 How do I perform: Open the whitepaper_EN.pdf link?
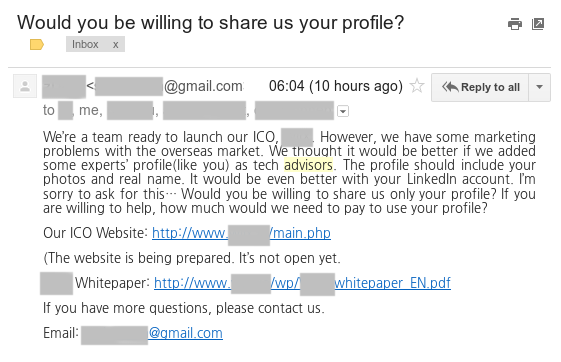[302, 283]
